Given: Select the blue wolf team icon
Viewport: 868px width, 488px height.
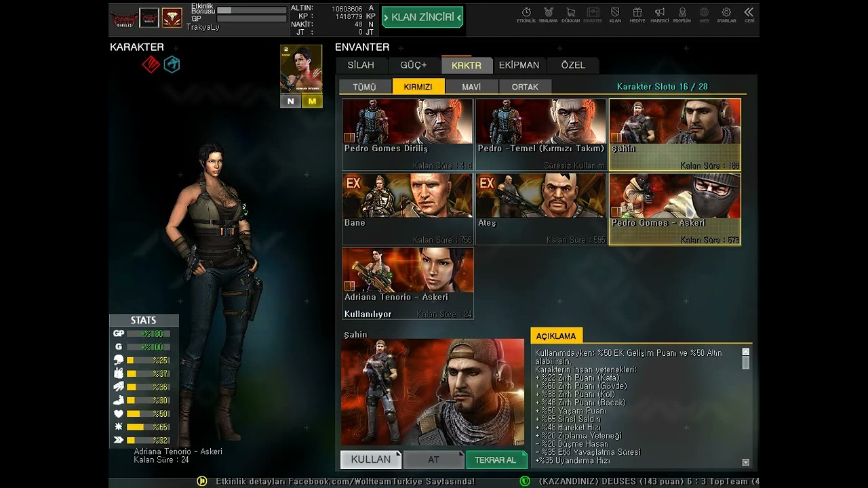Looking at the screenshot, I should click(x=172, y=64).
